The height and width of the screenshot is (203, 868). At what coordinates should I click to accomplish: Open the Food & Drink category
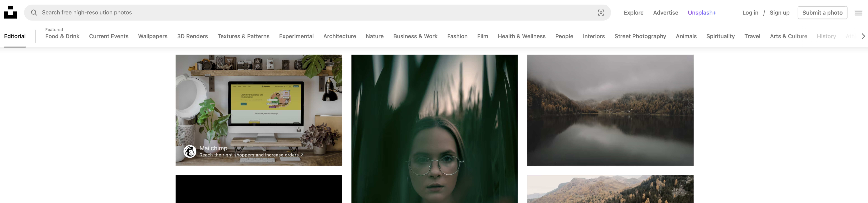pyautogui.click(x=62, y=36)
